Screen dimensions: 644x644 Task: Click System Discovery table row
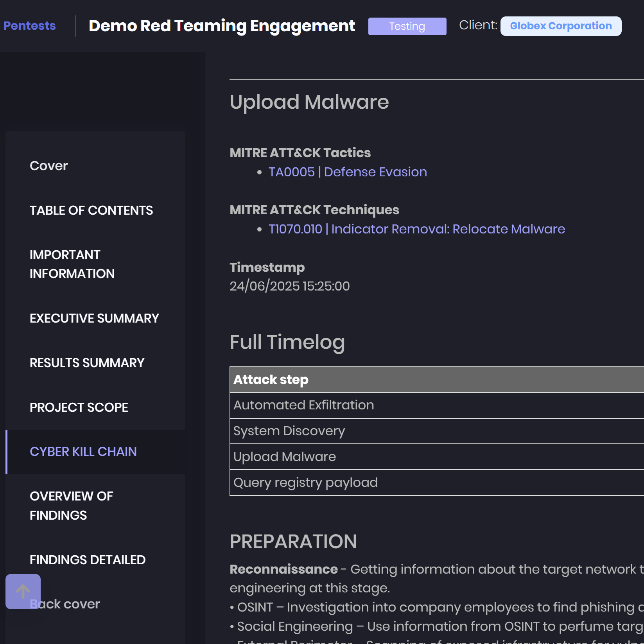point(437,431)
